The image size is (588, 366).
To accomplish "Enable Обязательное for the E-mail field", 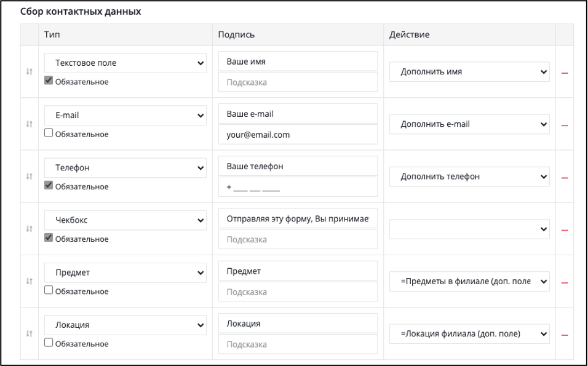I will 49,133.
